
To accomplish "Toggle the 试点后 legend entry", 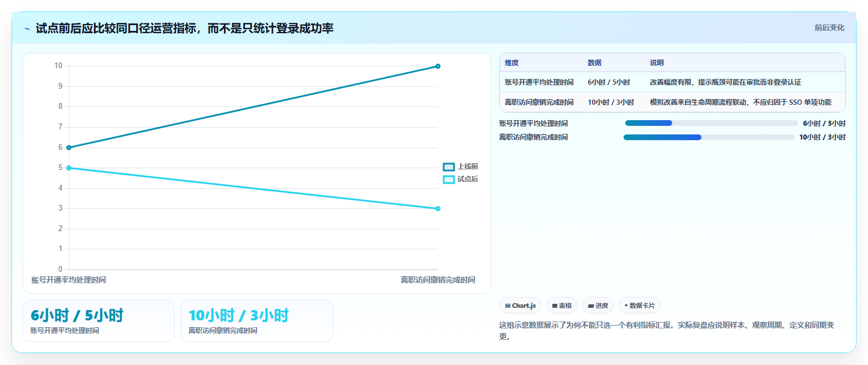I will point(460,179).
